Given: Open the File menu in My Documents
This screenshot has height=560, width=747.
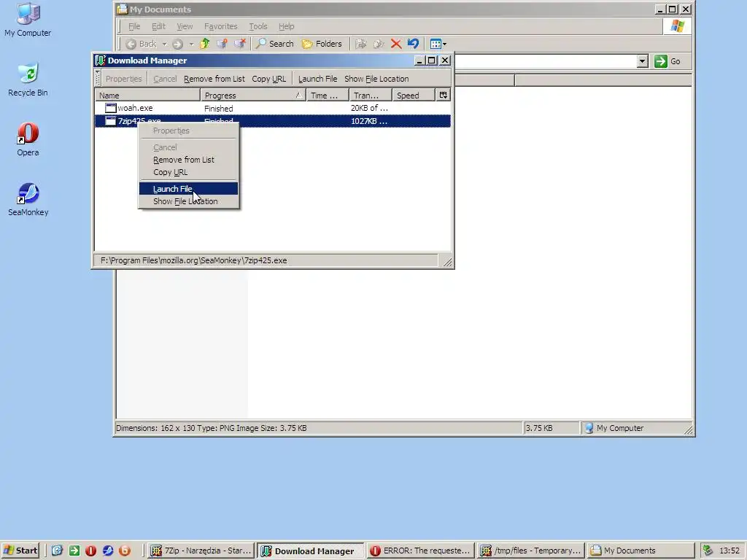Looking at the screenshot, I should click(x=134, y=27).
